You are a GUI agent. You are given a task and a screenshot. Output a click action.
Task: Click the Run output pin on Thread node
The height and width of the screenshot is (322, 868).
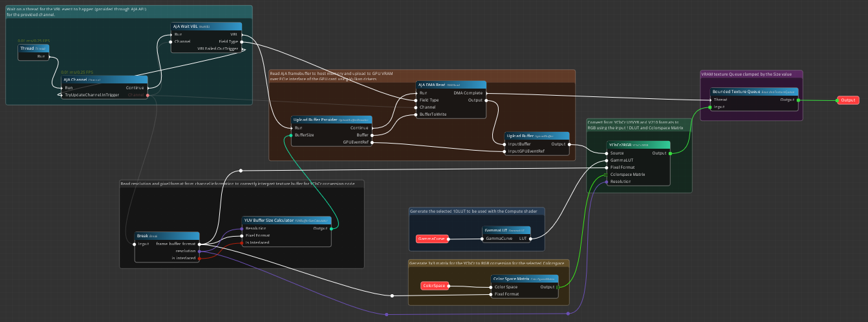[x=50, y=56]
